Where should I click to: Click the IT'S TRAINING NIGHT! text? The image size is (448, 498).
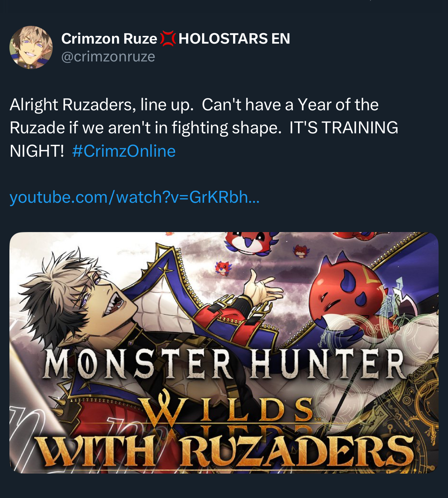point(204,139)
